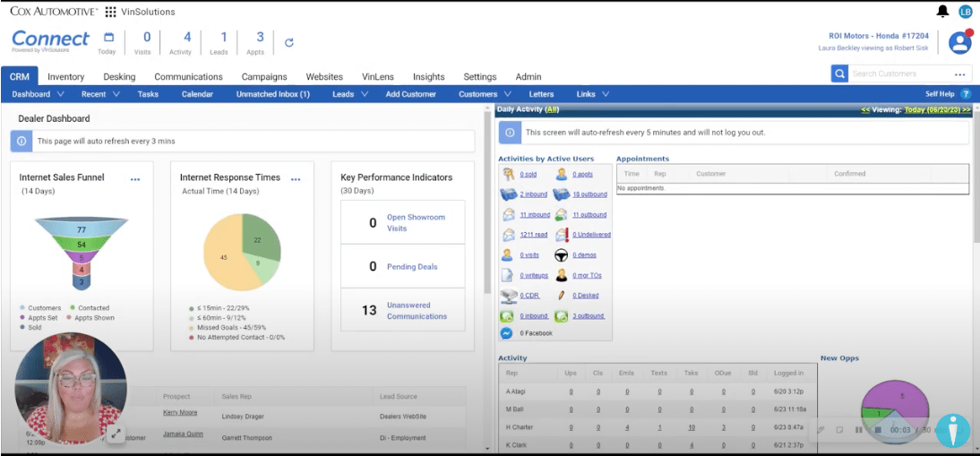The width and height of the screenshot is (980, 456).
Task: Click the envelope icon beside 1211 read
Action: coord(508,235)
